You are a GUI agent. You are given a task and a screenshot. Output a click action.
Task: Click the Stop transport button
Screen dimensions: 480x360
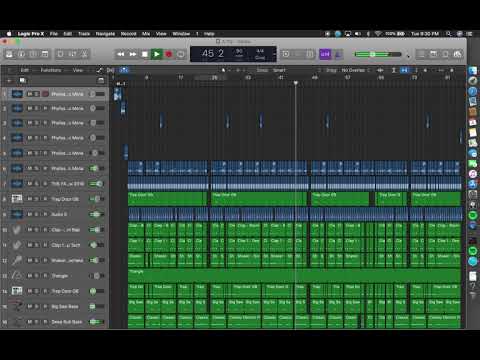[145, 54]
